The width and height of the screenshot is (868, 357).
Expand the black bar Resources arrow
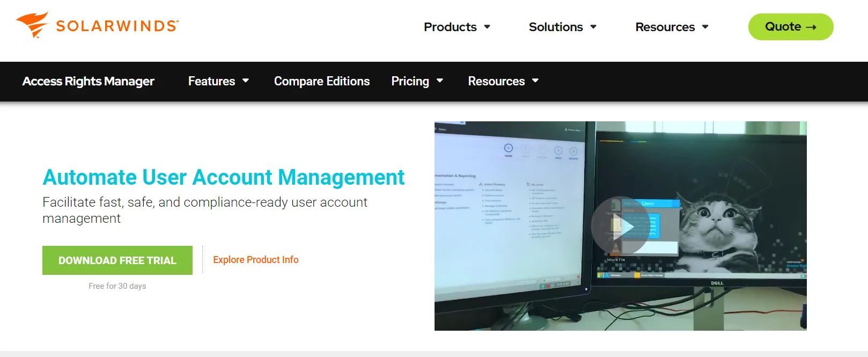535,81
